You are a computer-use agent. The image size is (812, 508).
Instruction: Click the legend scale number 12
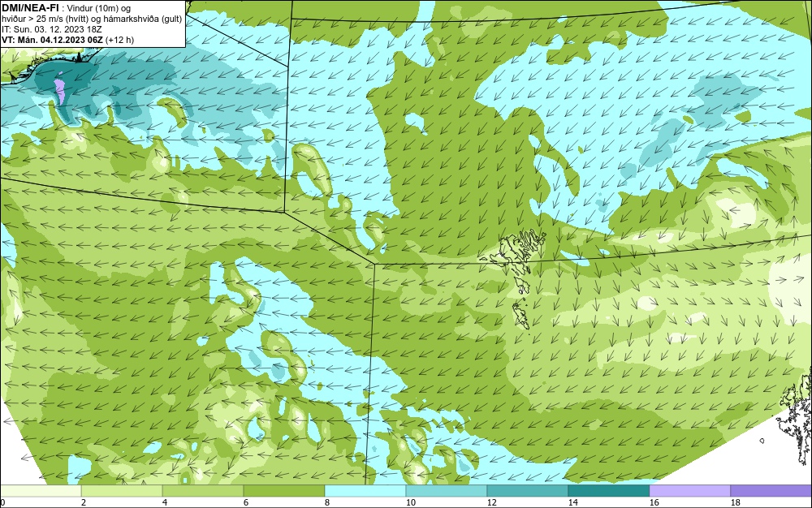(x=492, y=502)
